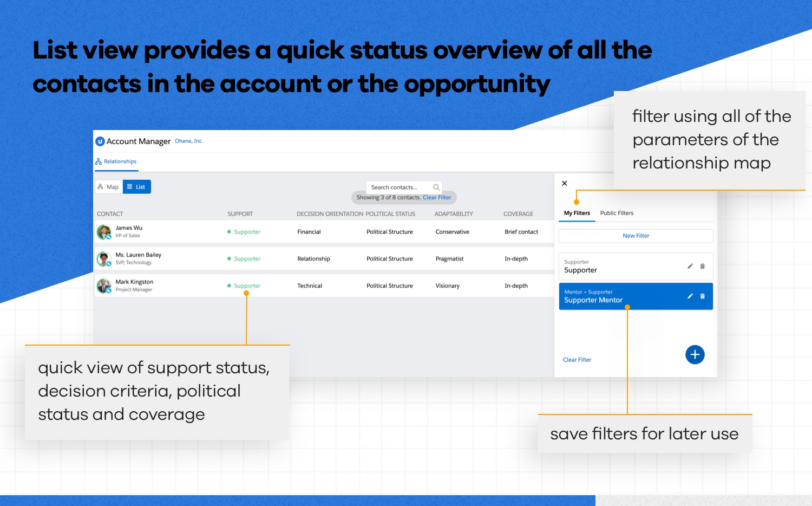Click the Relationship decision orientation cell

pyautogui.click(x=313, y=259)
